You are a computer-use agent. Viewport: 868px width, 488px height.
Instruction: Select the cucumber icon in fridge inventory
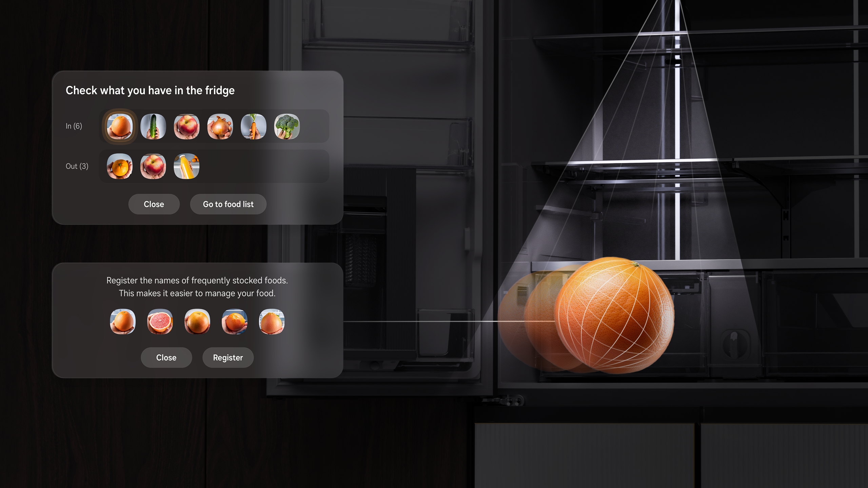click(x=152, y=126)
